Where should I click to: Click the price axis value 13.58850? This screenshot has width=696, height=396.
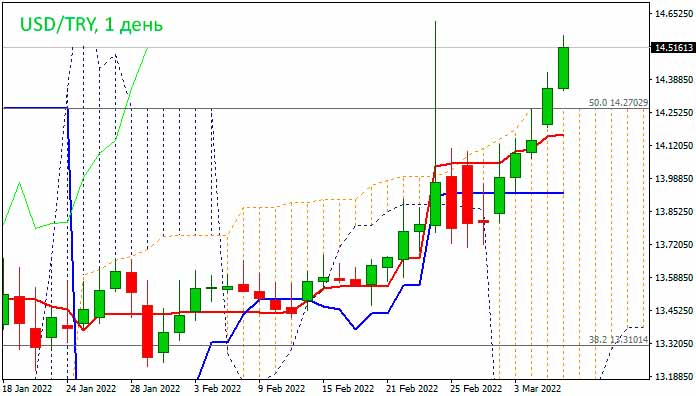(x=674, y=277)
